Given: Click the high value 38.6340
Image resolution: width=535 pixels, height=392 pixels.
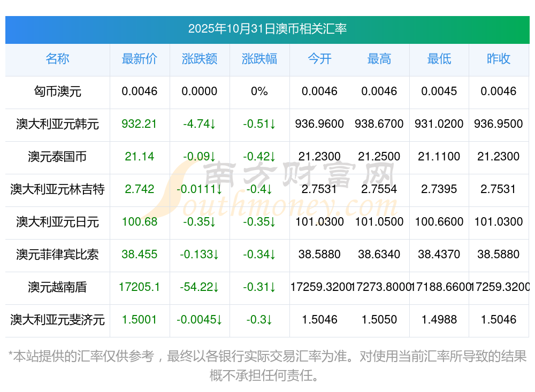Looking at the screenshot, I should coord(379,255).
